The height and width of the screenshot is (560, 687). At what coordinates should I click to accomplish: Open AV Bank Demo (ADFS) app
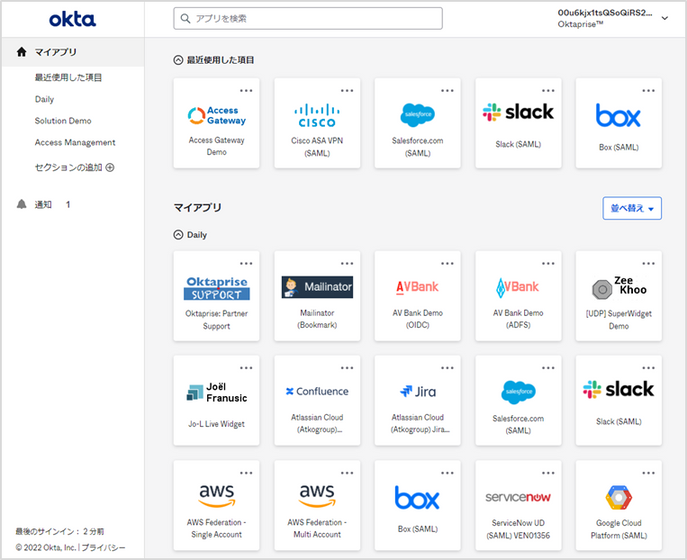pyautogui.click(x=518, y=296)
